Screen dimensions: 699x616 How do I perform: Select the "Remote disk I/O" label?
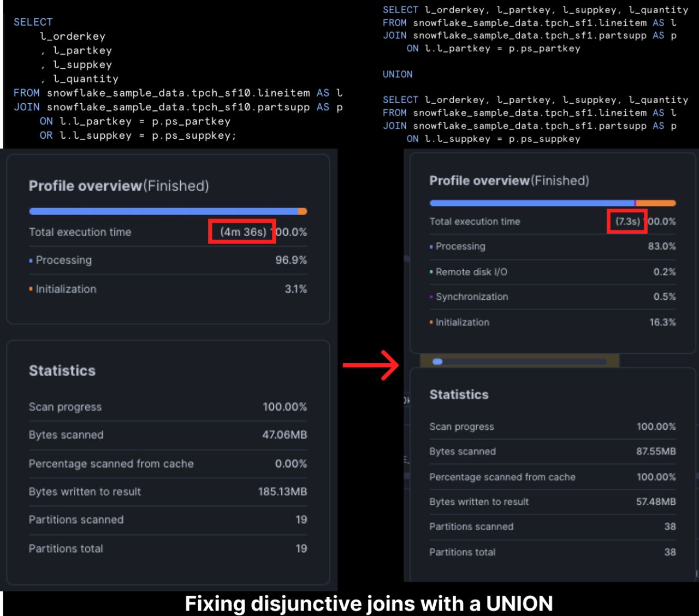click(471, 272)
